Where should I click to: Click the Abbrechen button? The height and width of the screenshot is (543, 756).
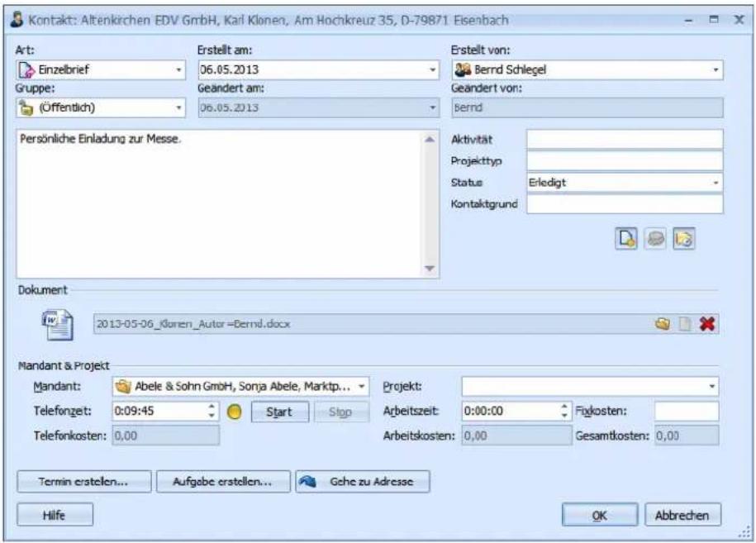[683, 515]
